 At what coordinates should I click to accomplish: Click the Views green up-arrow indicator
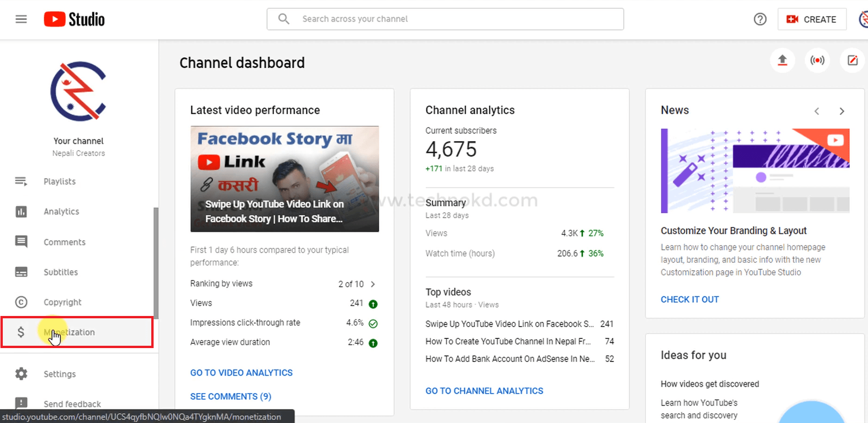click(x=373, y=304)
